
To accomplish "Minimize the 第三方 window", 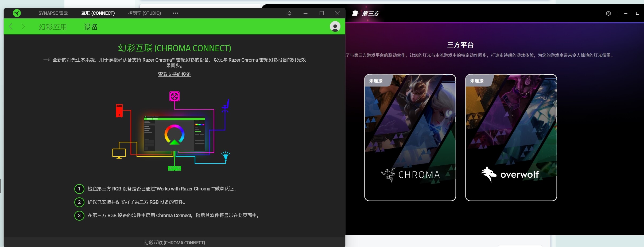I will [x=626, y=13].
